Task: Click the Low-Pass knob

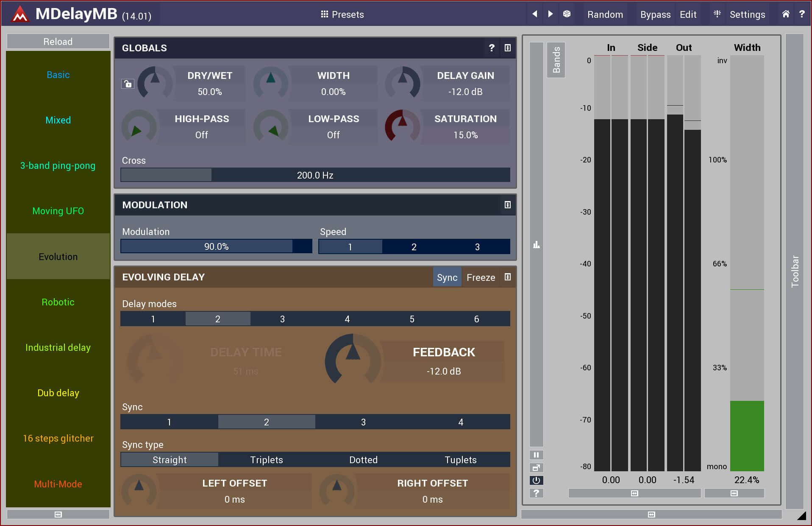Action: click(271, 126)
